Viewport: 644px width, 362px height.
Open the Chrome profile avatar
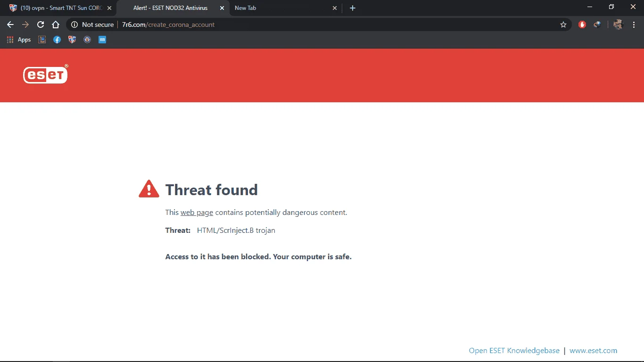618,25
